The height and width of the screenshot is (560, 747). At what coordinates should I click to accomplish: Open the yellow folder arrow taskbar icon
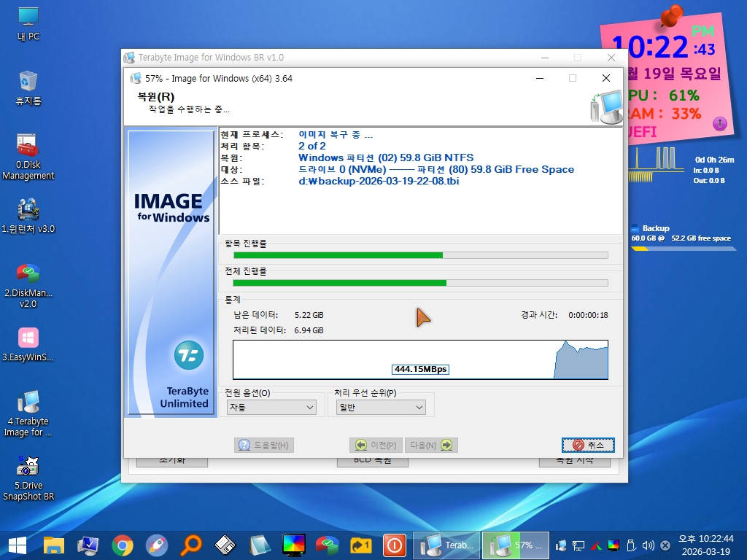[x=360, y=545]
